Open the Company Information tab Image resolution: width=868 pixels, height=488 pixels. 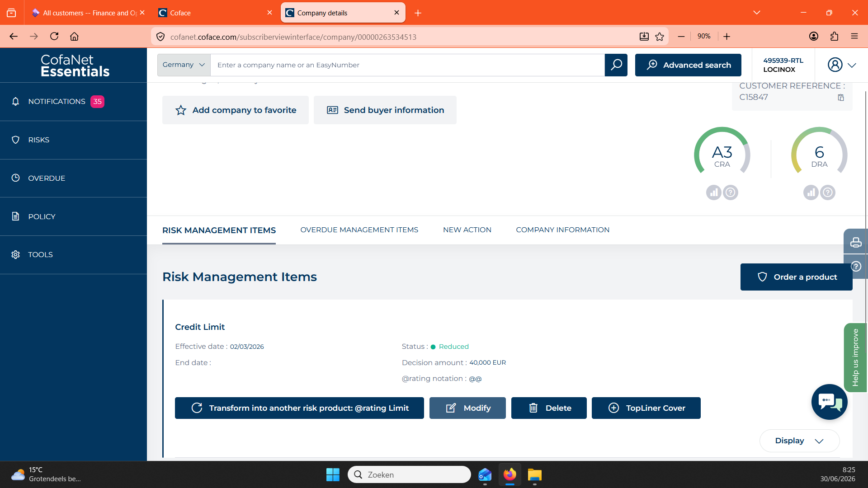(x=563, y=230)
